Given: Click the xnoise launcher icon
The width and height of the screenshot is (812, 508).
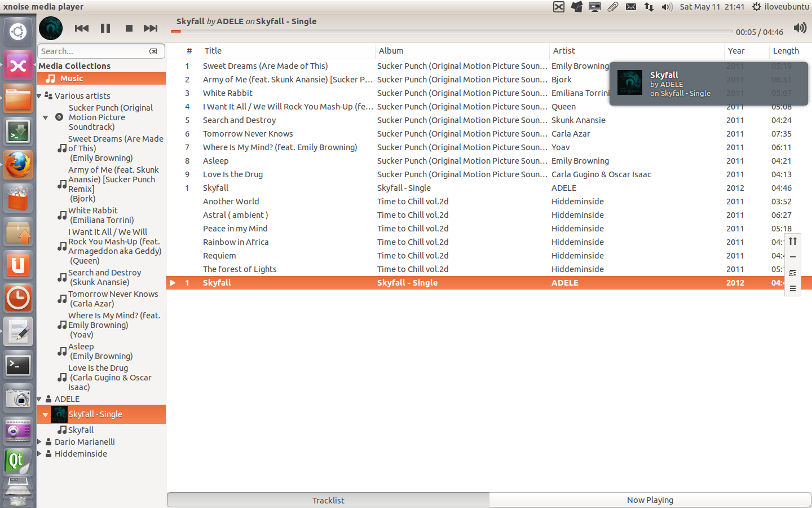Looking at the screenshot, I should click(18, 65).
